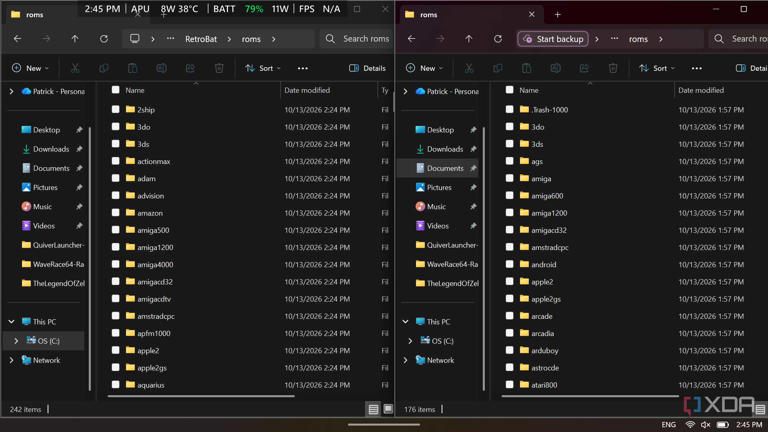The image size is (768, 432).
Task: Click chevron after roms in right address bar
Action: click(x=661, y=39)
